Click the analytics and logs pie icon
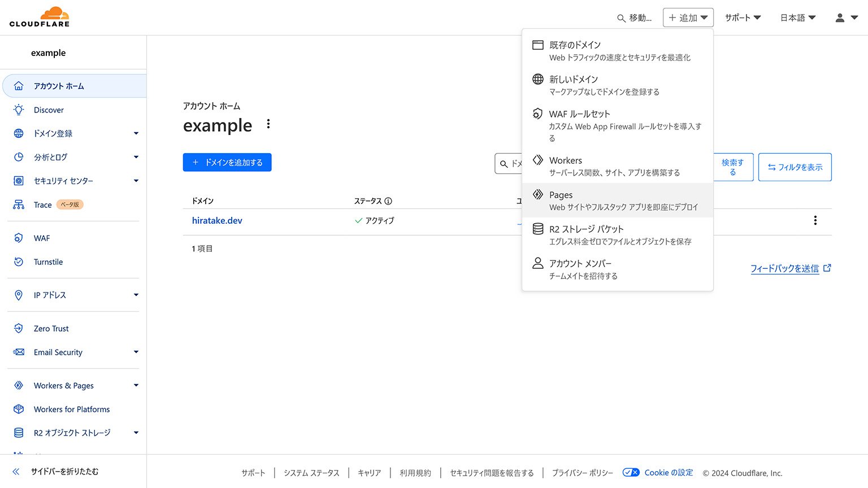 (x=19, y=157)
